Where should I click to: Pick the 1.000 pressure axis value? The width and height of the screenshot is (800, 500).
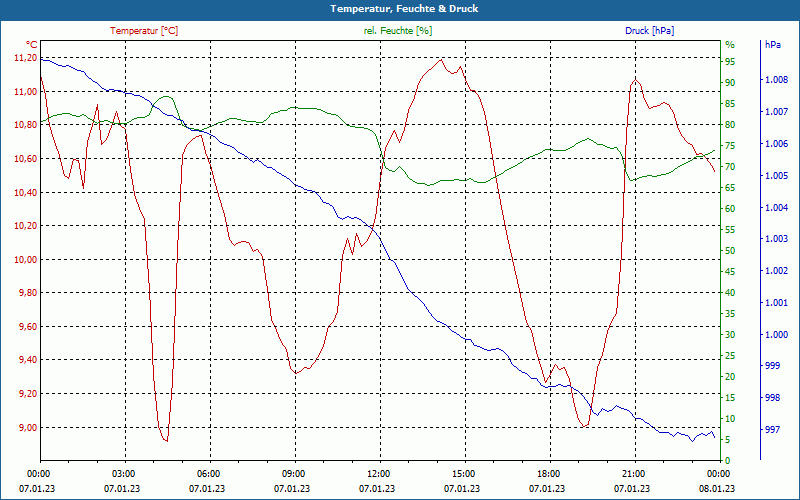pyautogui.click(x=777, y=335)
